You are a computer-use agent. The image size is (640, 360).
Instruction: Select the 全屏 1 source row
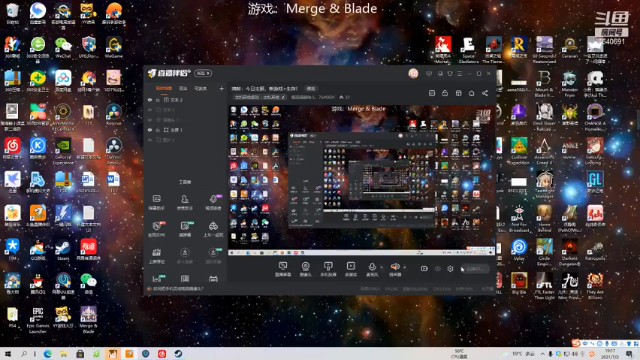[185, 130]
